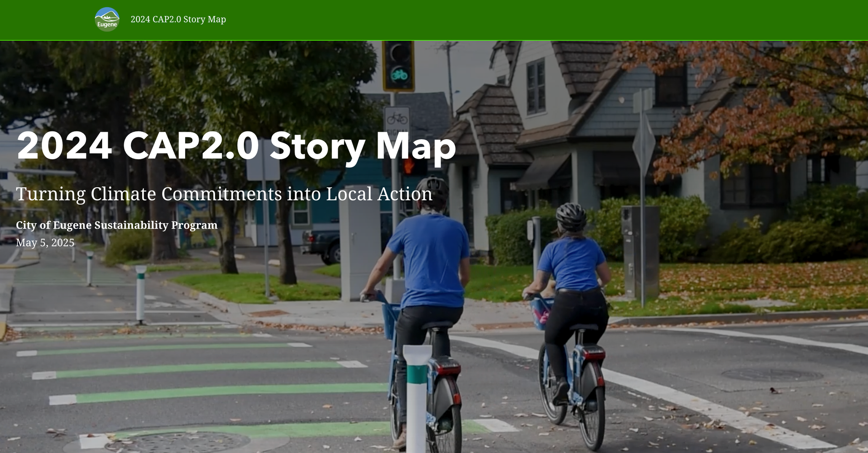Click the green bicycle signal light
Screen dimensions: 868x453
point(399,75)
